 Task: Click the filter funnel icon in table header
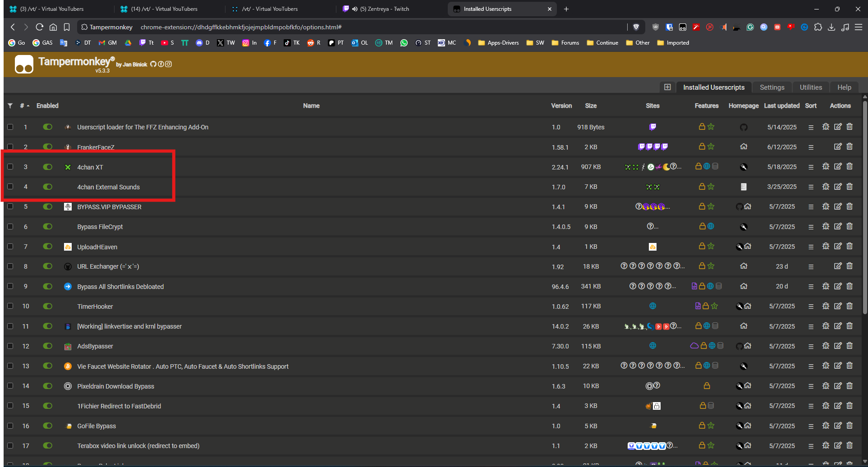click(x=10, y=105)
